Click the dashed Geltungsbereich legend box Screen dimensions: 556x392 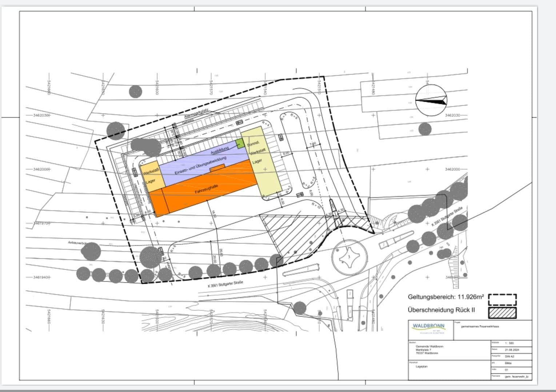click(502, 300)
